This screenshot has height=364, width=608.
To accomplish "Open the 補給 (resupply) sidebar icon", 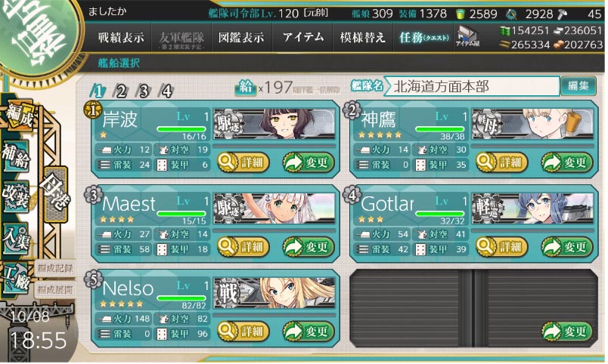I will point(17,156).
